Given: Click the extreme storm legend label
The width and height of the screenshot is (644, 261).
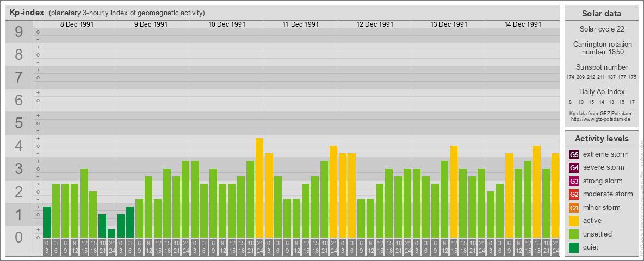Looking at the screenshot, I should click(606, 154).
